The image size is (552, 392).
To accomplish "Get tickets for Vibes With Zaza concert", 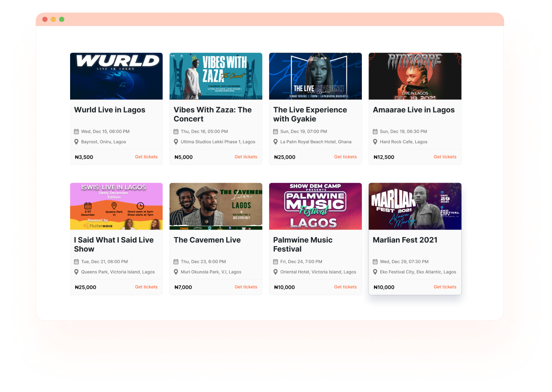I will (x=246, y=157).
